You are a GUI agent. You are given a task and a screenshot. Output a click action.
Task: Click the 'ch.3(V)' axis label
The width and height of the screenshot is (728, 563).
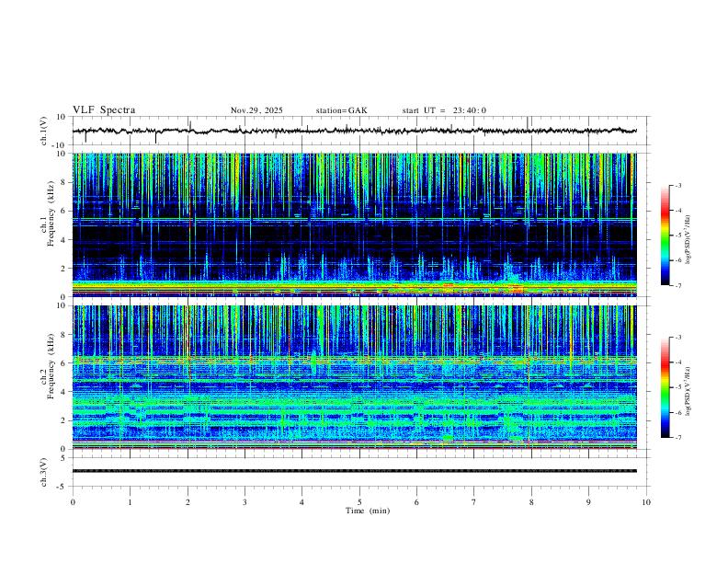44,472
